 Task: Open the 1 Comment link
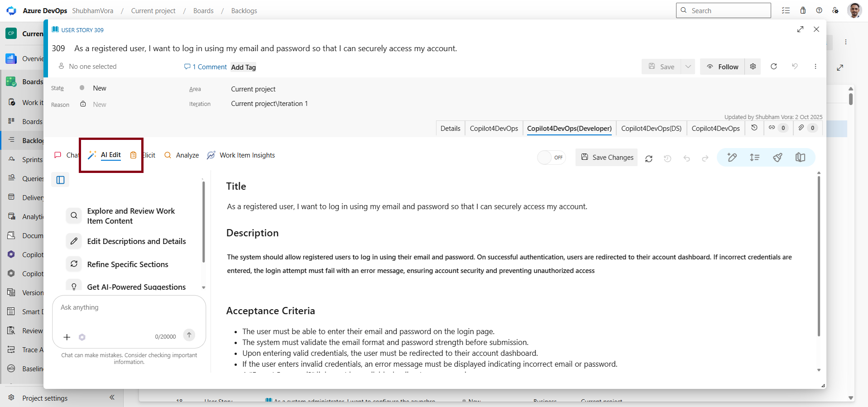206,67
